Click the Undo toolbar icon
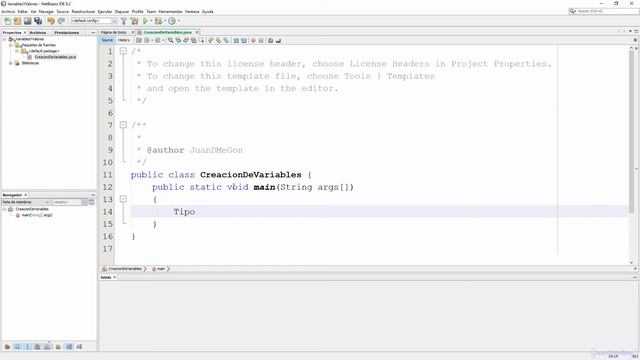The height and width of the screenshot is (360, 640). point(51,21)
